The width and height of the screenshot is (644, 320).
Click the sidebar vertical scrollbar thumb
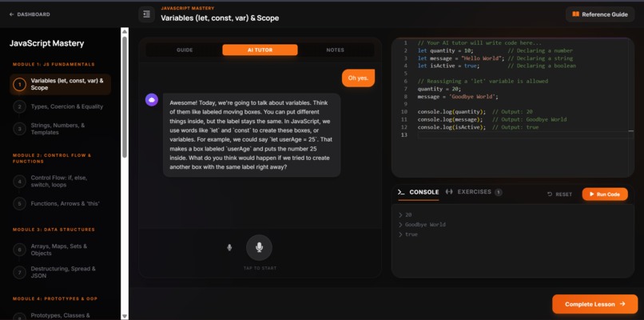(x=125, y=97)
